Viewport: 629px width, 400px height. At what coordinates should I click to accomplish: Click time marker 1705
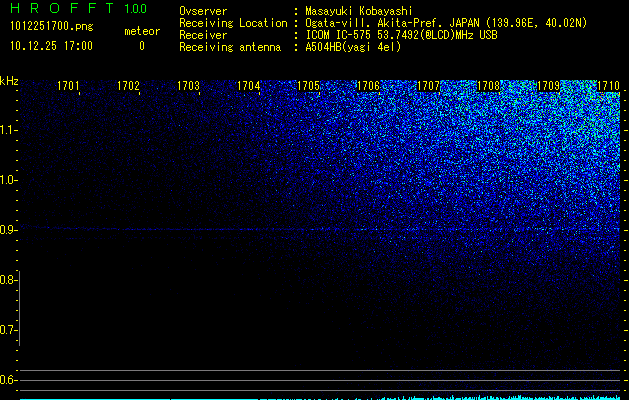tap(308, 86)
